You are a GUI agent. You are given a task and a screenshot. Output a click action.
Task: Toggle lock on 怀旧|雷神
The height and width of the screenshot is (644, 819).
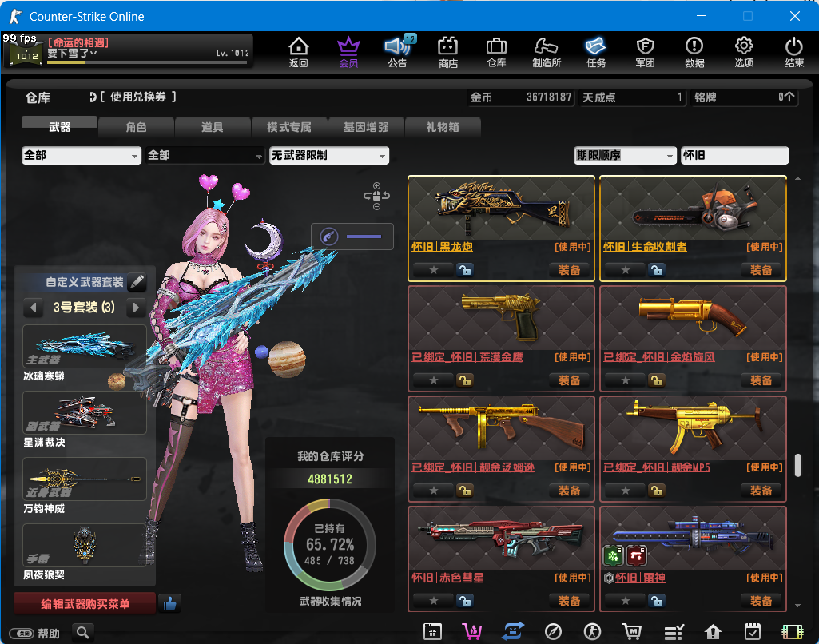click(656, 601)
